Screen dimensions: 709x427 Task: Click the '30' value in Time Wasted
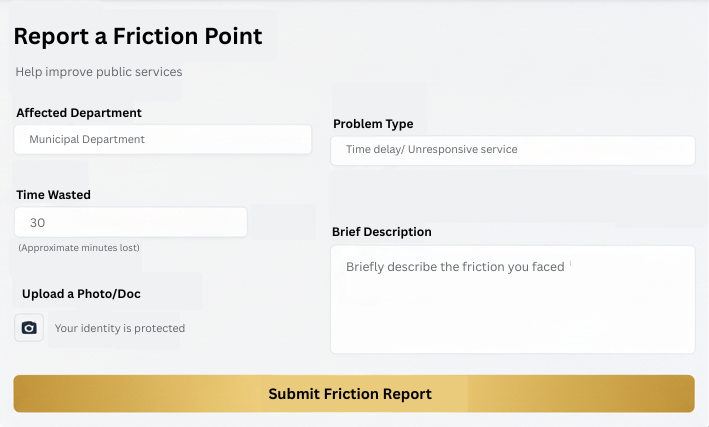point(38,222)
